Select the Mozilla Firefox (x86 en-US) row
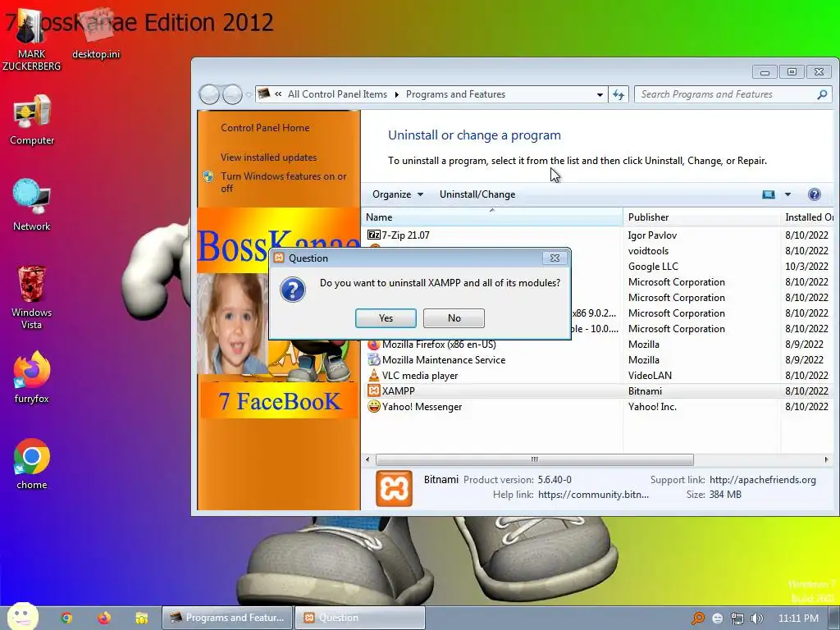This screenshot has width=840, height=630. [x=598, y=345]
